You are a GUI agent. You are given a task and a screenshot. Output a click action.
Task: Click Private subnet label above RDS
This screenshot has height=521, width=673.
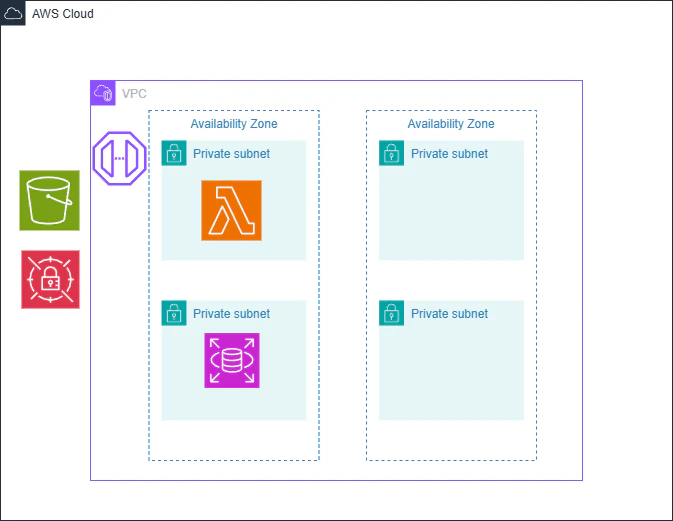231,314
